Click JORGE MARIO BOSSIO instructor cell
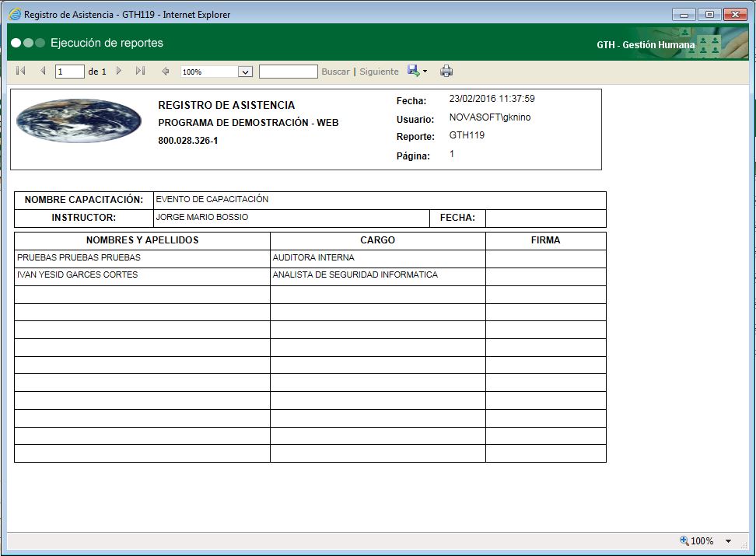This screenshot has height=556, width=756. click(x=291, y=219)
